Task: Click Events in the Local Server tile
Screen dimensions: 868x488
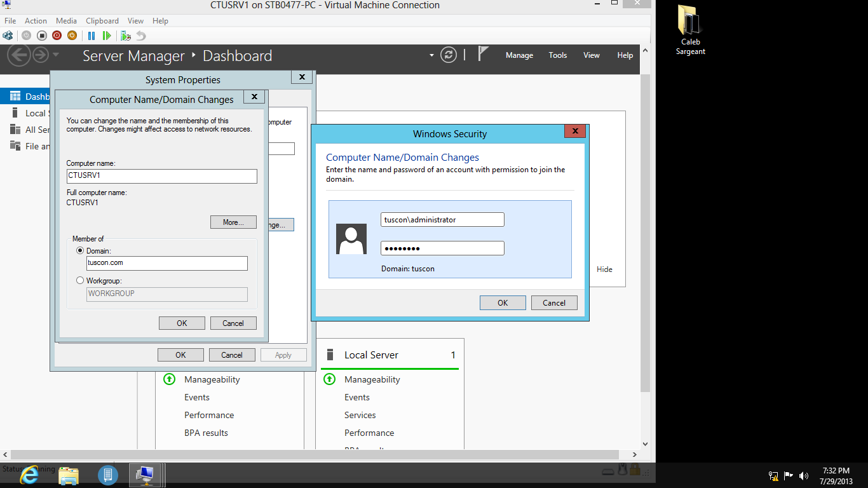Action: point(357,397)
